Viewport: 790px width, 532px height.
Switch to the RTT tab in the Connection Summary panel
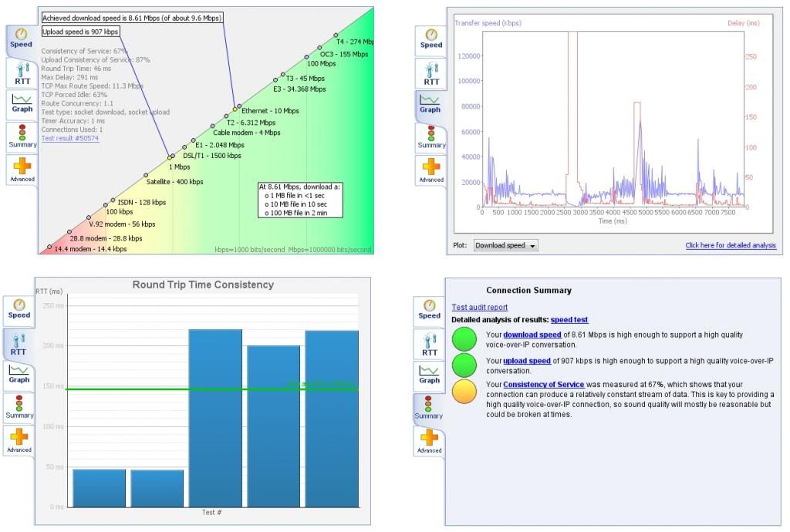tap(429, 343)
